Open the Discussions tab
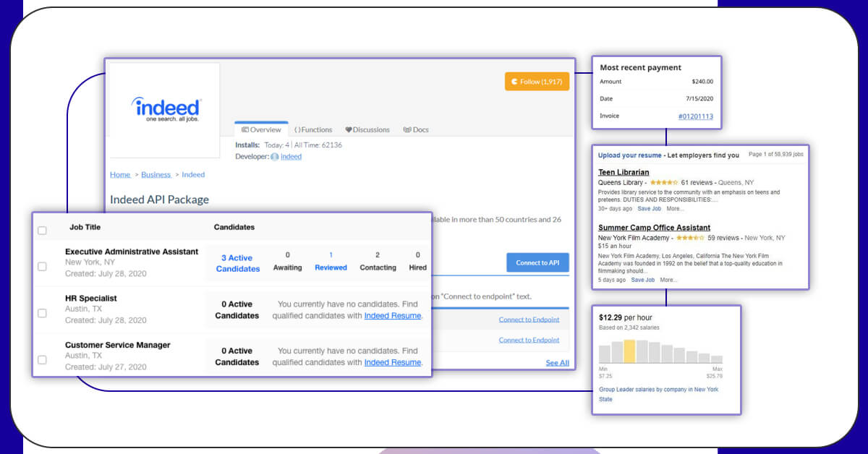 367,129
